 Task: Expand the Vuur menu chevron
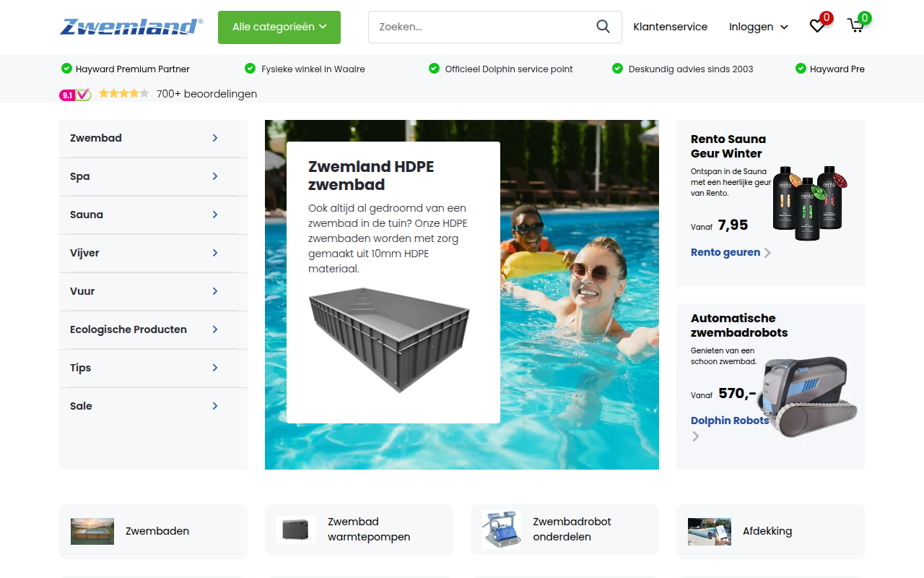(215, 291)
